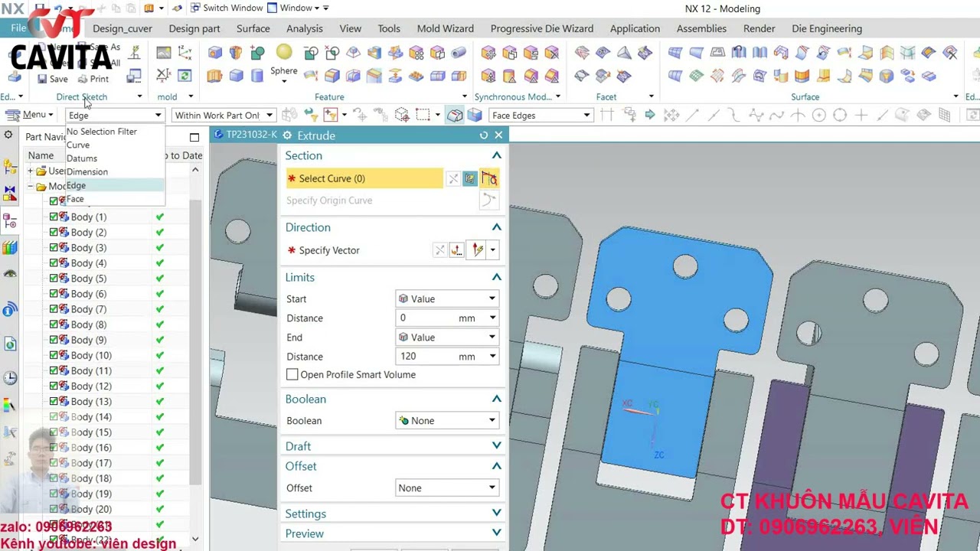Screen dimensions: 980x551
Task: Uncheck the Body (5) visibility checkbox
Action: (54, 278)
